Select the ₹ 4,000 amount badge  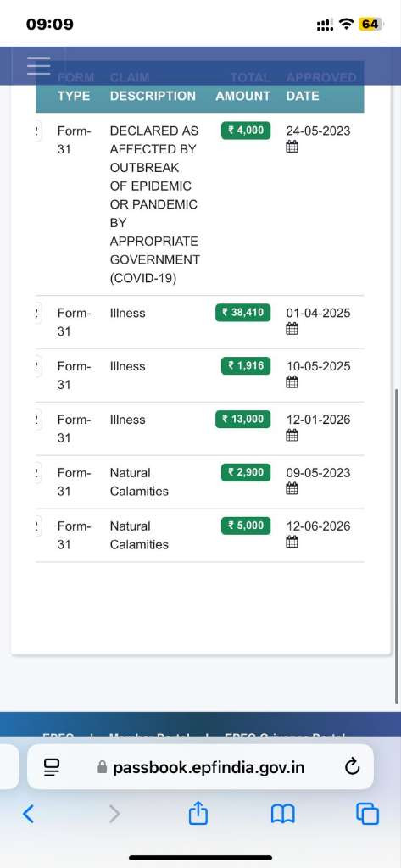point(245,130)
